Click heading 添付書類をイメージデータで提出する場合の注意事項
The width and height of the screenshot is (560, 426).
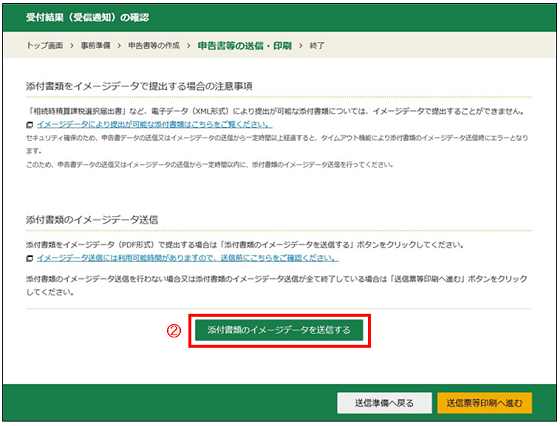click(x=139, y=86)
